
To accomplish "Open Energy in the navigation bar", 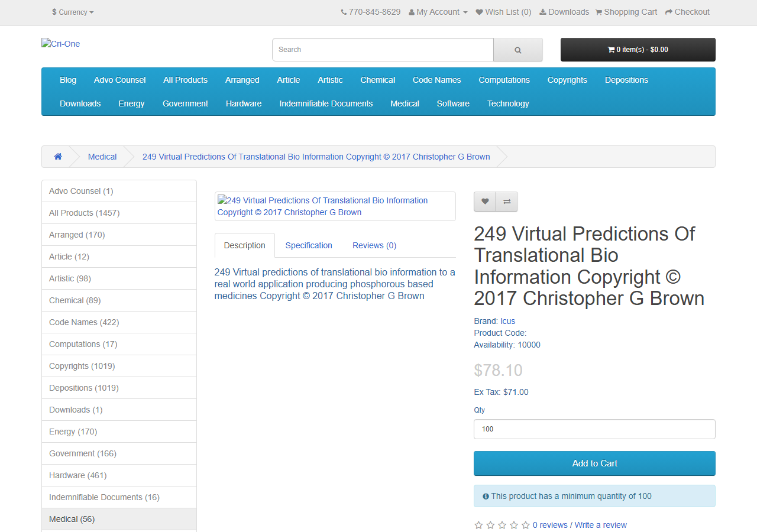I will coord(131,103).
